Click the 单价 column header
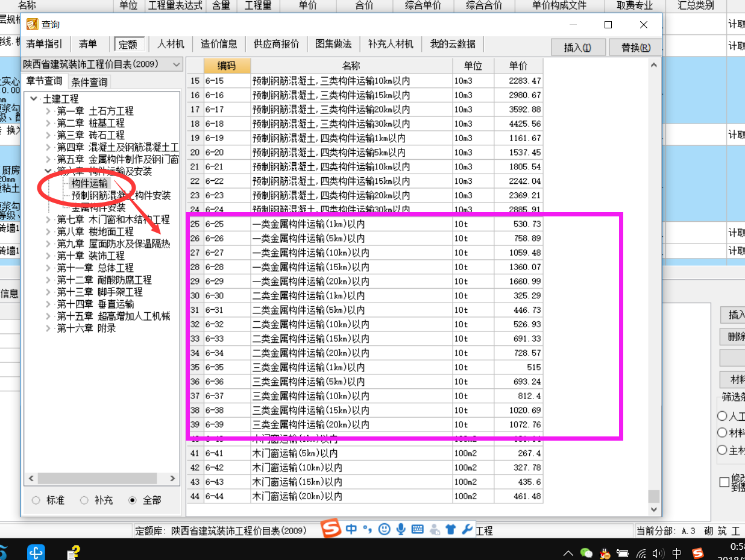This screenshot has height=560, width=745. point(518,66)
